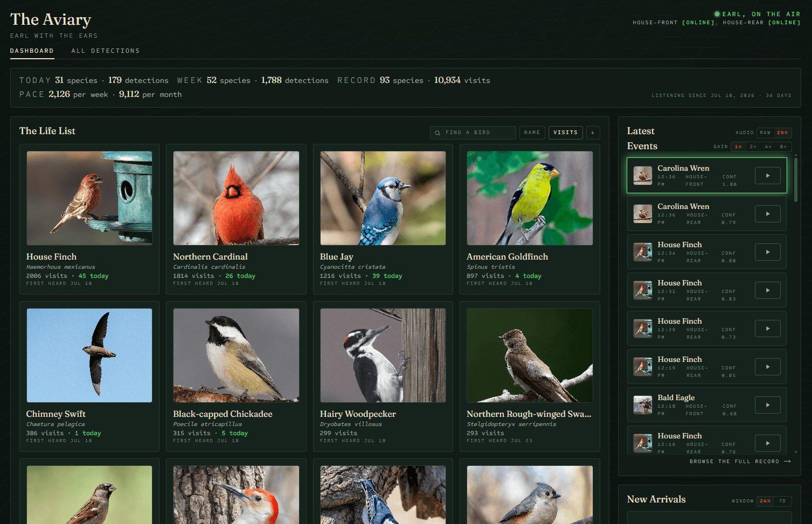The height and width of the screenshot is (524, 812).
Task: Play the House Finch 12:34 PM recording
Action: [x=767, y=252]
